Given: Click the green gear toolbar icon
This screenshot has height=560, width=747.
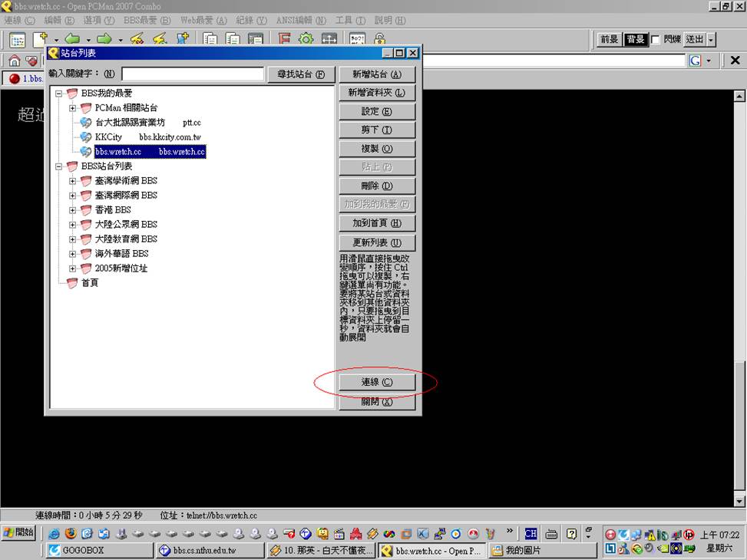Looking at the screenshot, I should click(306, 39).
